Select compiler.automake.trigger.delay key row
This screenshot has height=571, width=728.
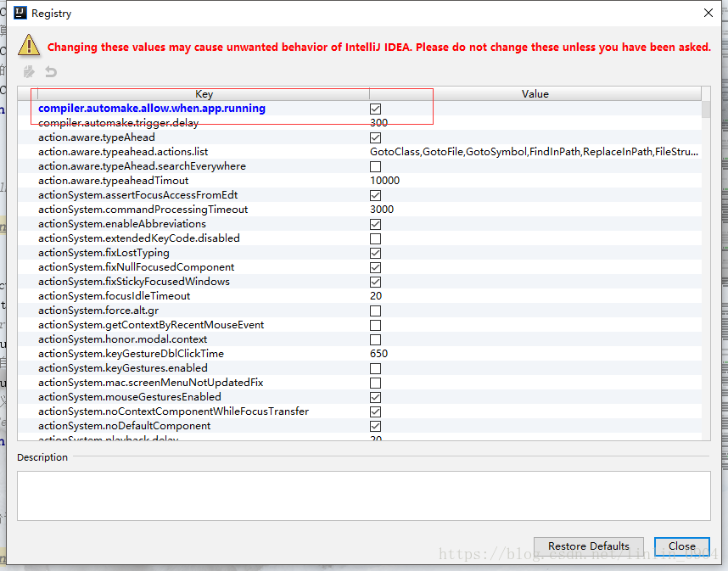point(119,122)
